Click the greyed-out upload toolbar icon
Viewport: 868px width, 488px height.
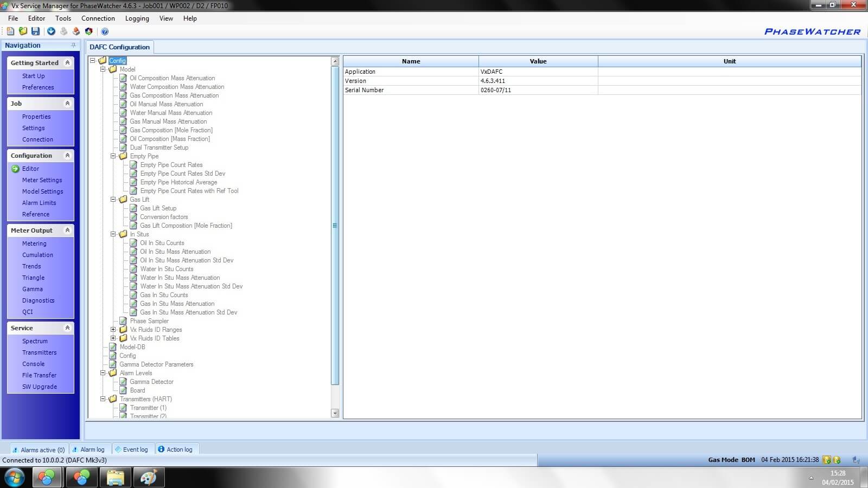pos(63,31)
